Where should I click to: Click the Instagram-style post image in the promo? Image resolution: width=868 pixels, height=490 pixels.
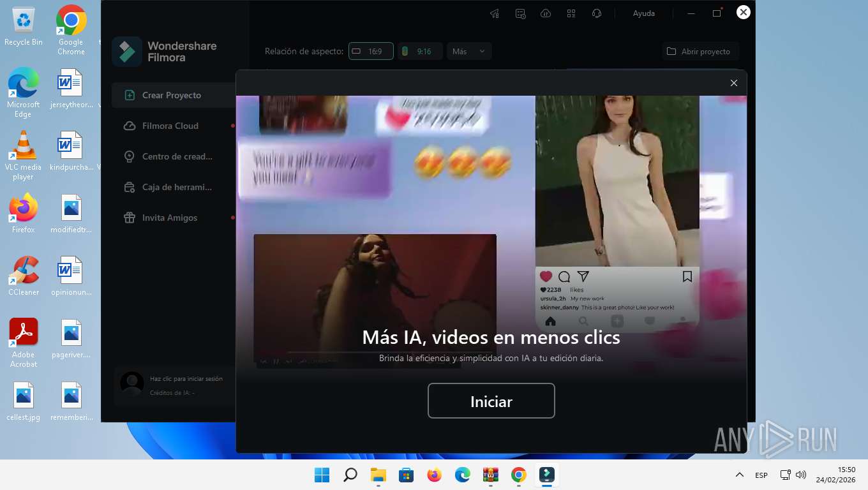click(x=617, y=181)
